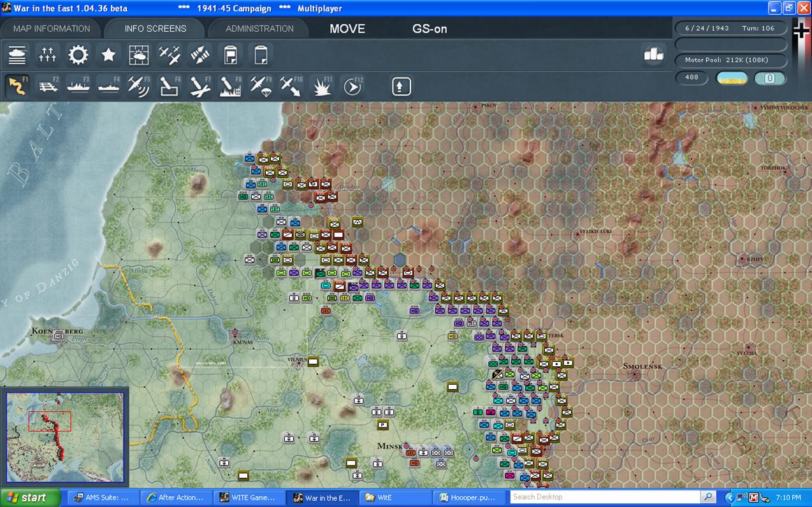The height and width of the screenshot is (507, 812).
Task: Open the victory star icon
Action: (x=109, y=55)
